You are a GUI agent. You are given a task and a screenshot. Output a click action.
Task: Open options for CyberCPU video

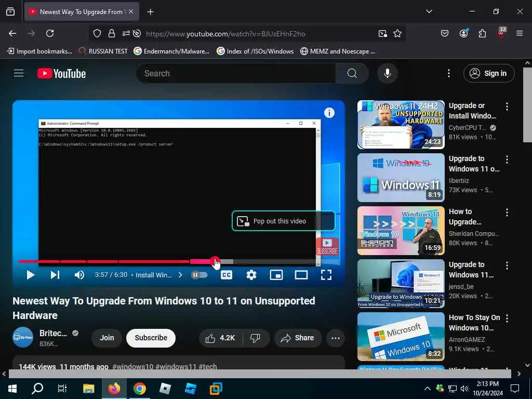507,107
